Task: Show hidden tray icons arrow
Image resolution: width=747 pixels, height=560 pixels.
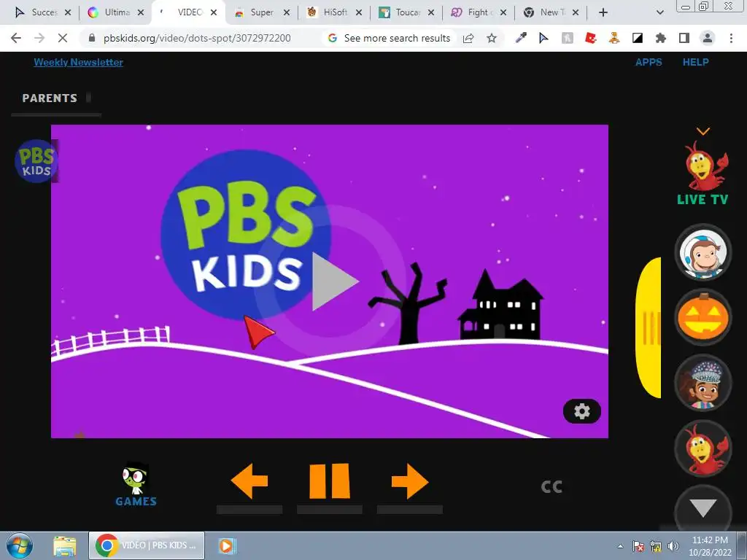Action: (620, 546)
